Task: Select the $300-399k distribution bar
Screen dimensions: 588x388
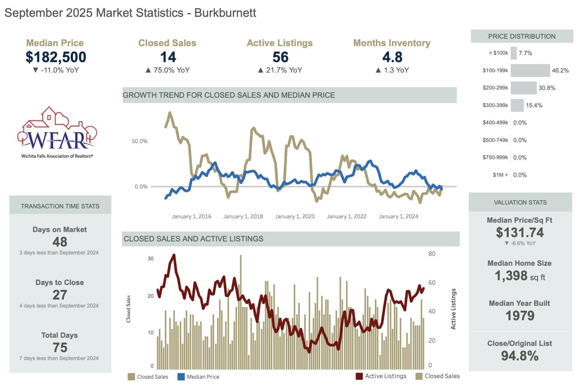Action: click(x=517, y=105)
